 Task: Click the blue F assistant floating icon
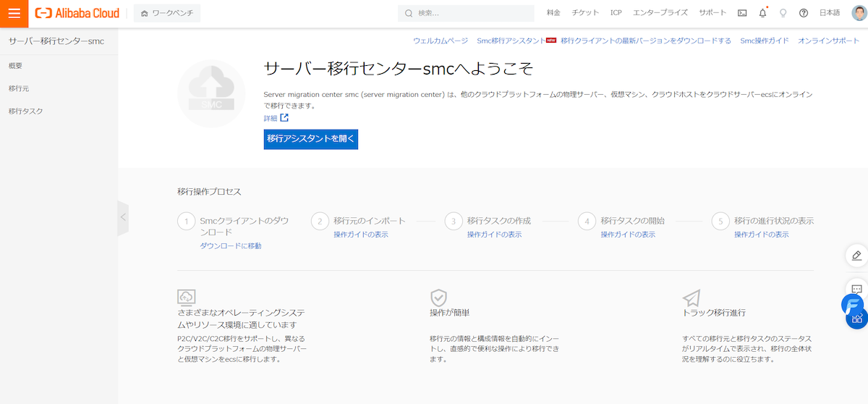[x=853, y=305]
